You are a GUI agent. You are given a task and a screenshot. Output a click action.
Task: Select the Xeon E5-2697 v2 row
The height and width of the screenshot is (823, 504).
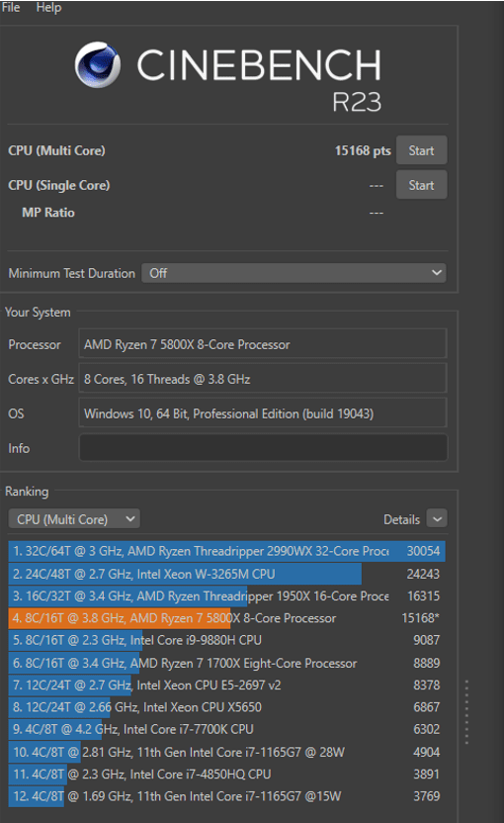pyautogui.click(x=226, y=685)
